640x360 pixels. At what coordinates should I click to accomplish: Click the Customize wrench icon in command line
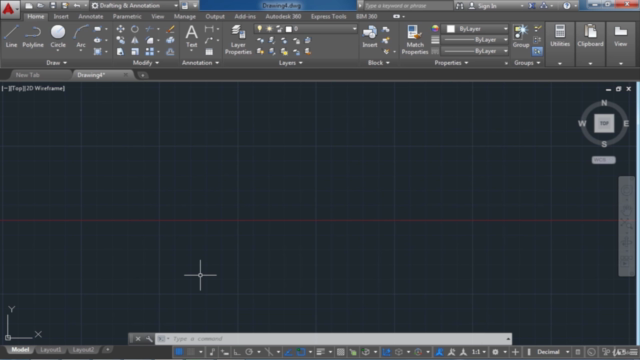(149, 339)
